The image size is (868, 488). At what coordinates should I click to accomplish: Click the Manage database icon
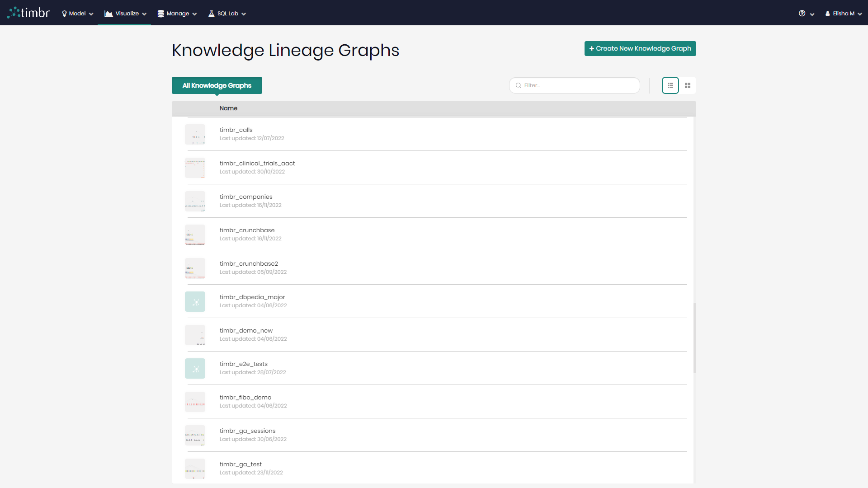pyautogui.click(x=161, y=14)
